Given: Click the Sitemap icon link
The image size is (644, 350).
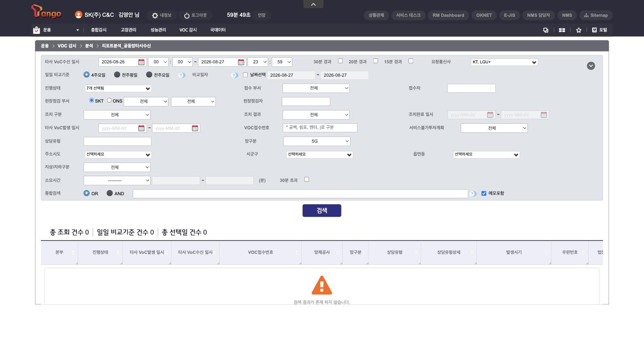Looking at the screenshot, I should [596, 15].
